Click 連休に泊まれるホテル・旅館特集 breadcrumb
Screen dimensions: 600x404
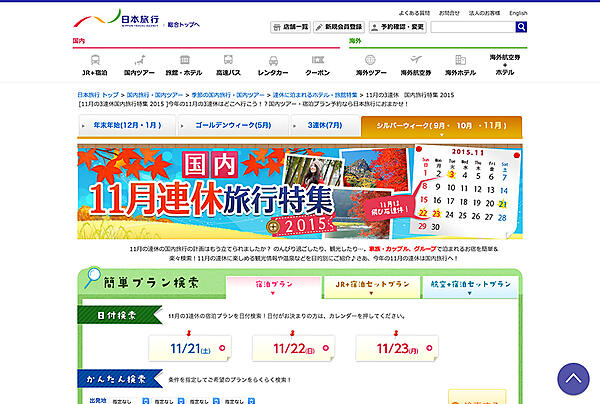315,95
